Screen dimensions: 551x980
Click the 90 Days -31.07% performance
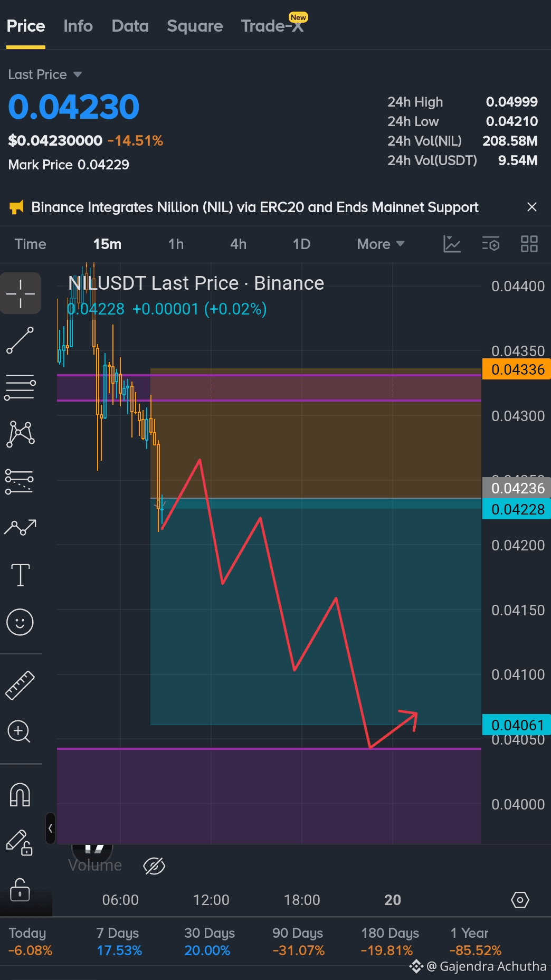[298, 942]
